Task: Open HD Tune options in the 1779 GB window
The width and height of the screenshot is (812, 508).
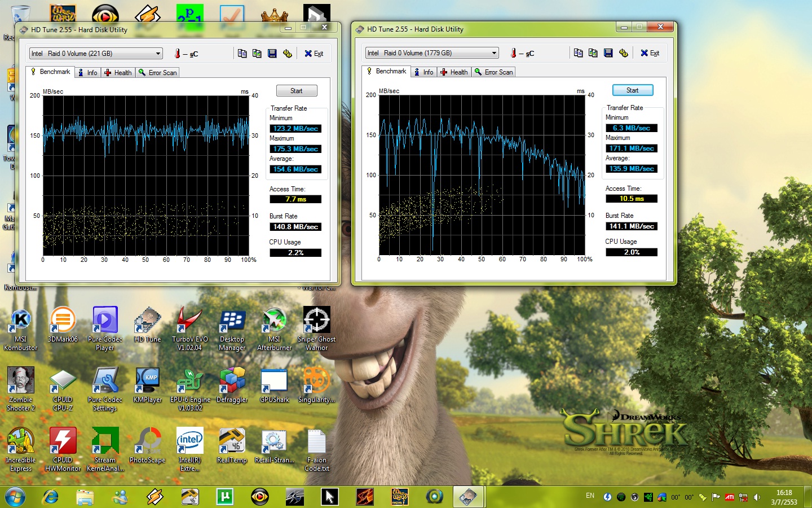Action: (624, 53)
